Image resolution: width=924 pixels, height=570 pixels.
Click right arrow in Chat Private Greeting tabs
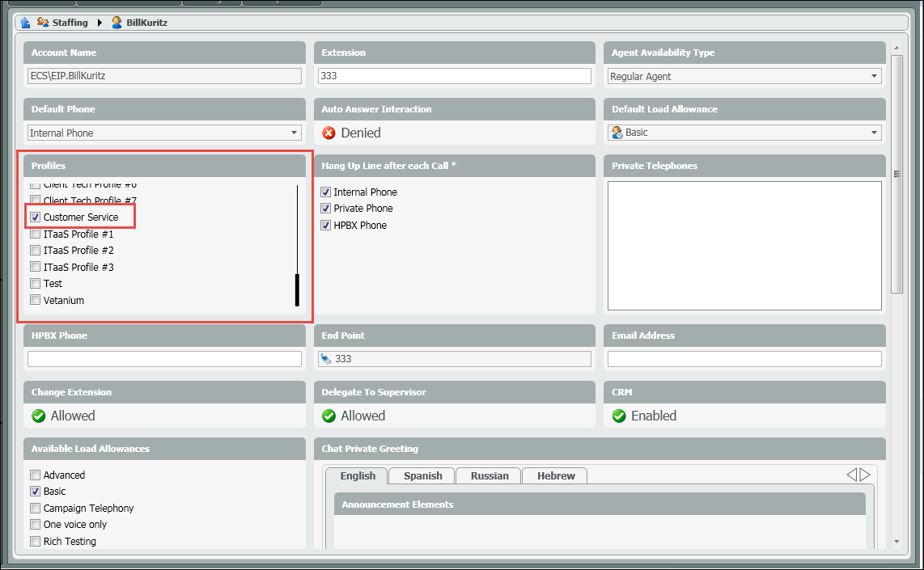point(865,475)
